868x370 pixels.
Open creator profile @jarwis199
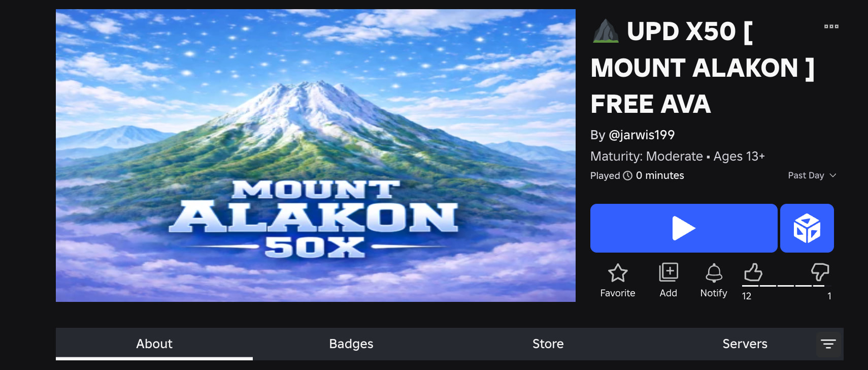tap(642, 135)
